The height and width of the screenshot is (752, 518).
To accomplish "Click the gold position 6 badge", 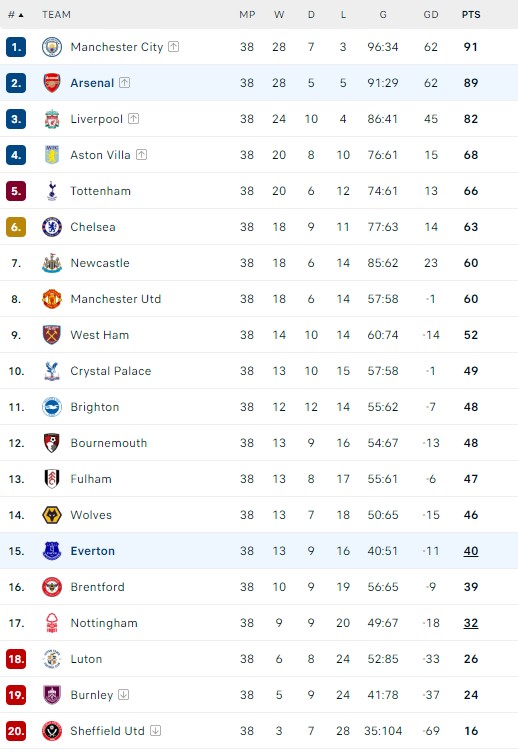I will tap(16, 227).
